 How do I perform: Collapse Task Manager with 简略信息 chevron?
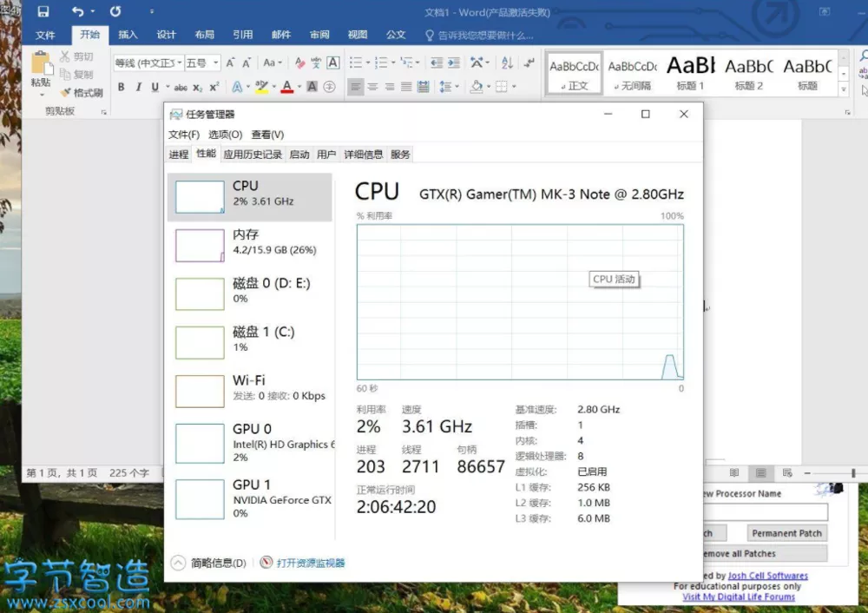[178, 564]
